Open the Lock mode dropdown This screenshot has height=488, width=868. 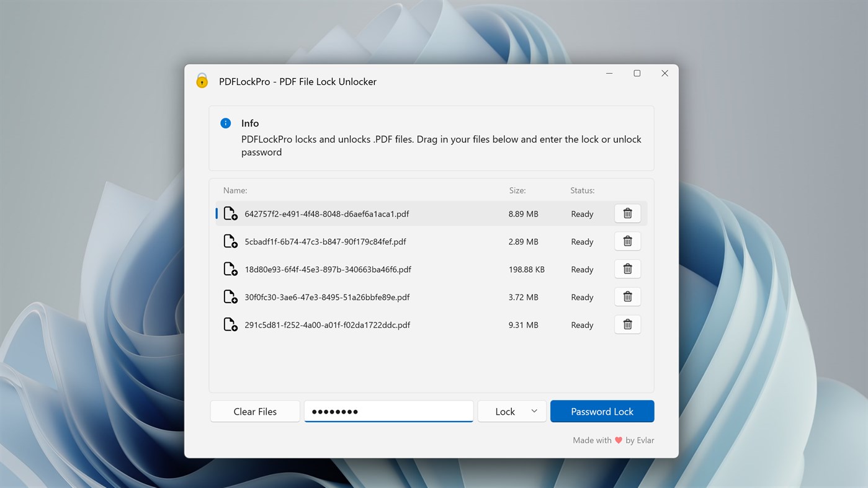(x=511, y=411)
